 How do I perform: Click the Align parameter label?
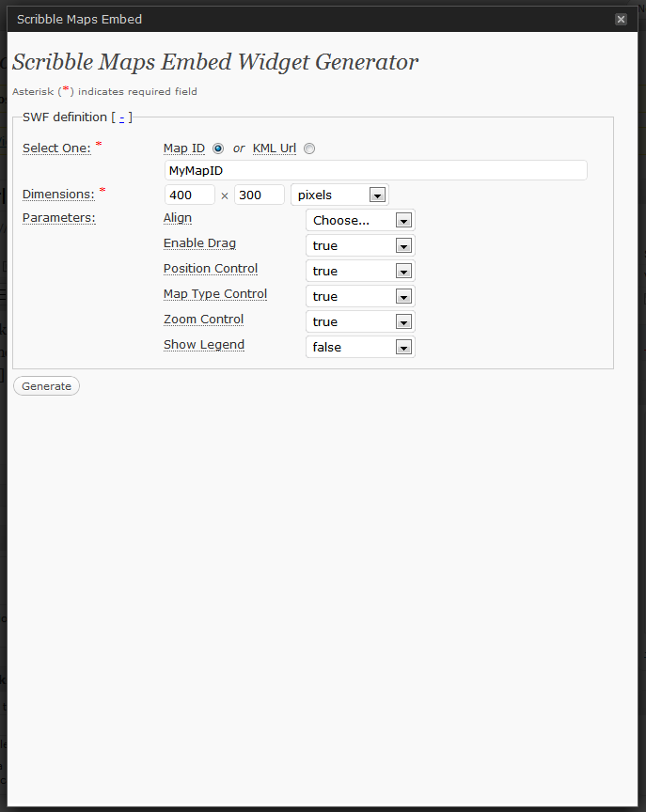coord(178,218)
